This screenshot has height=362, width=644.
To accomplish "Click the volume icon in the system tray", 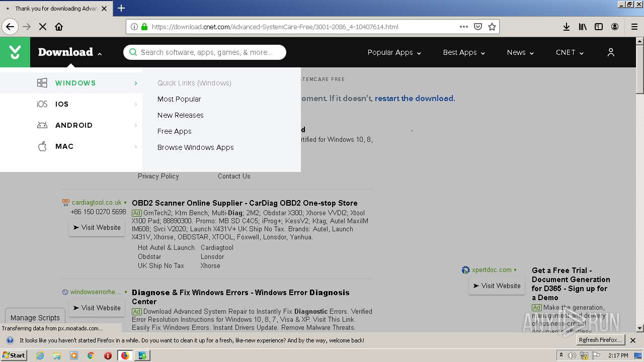I will point(572,355).
